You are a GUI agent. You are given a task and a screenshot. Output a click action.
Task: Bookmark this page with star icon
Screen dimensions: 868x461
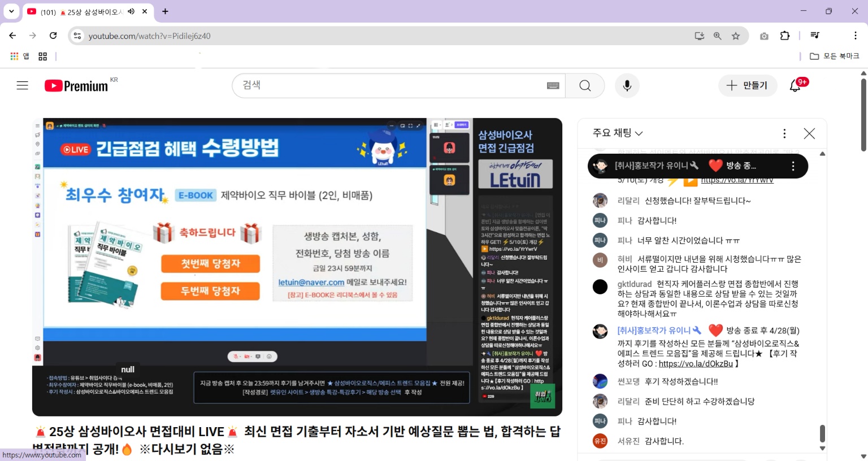736,36
